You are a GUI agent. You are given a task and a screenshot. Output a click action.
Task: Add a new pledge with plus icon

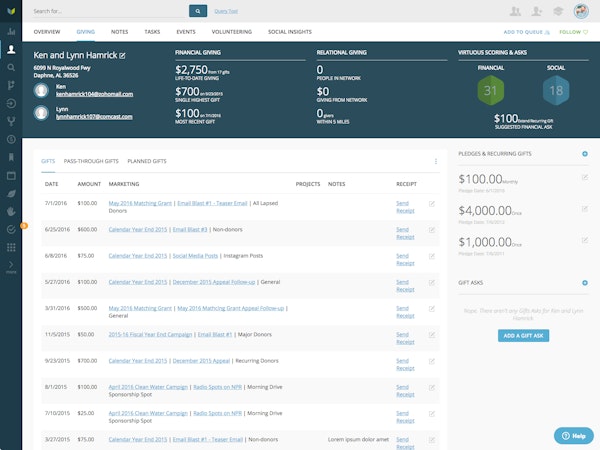pyautogui.click(x=585, y=154)
